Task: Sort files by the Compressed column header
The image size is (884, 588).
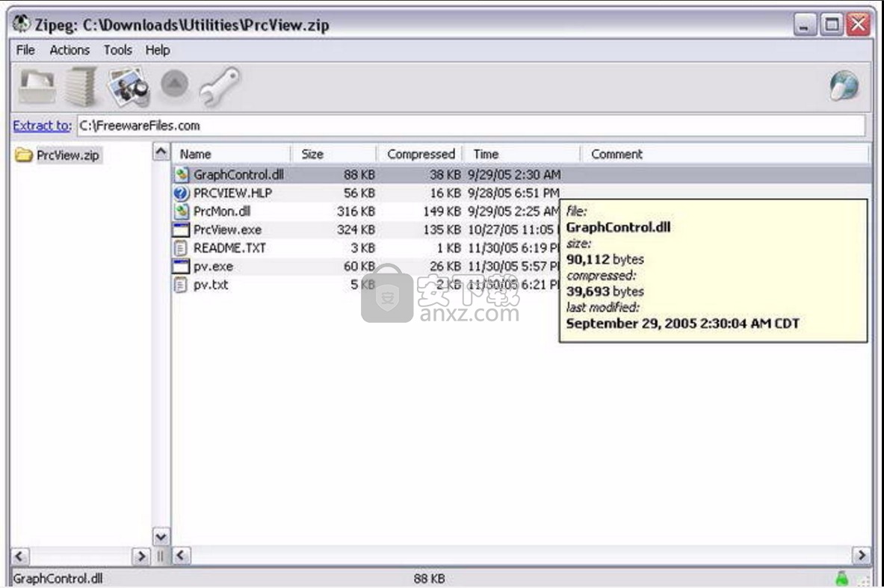Action: 421,154
